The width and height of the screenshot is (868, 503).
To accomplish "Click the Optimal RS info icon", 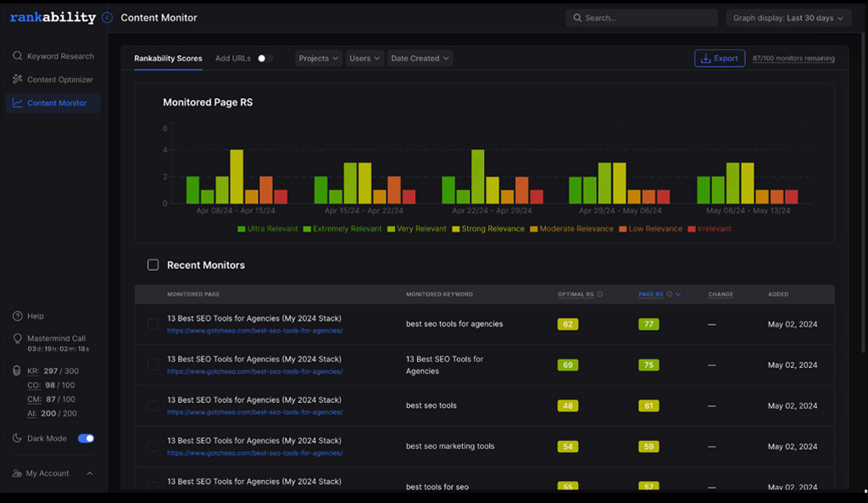I will pos(600,294).
